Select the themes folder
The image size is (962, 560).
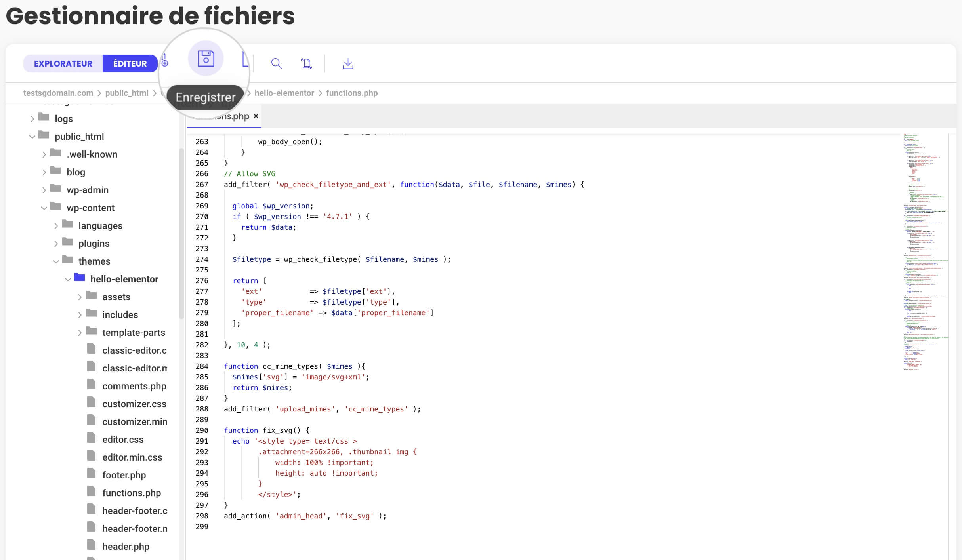(94, 261)
